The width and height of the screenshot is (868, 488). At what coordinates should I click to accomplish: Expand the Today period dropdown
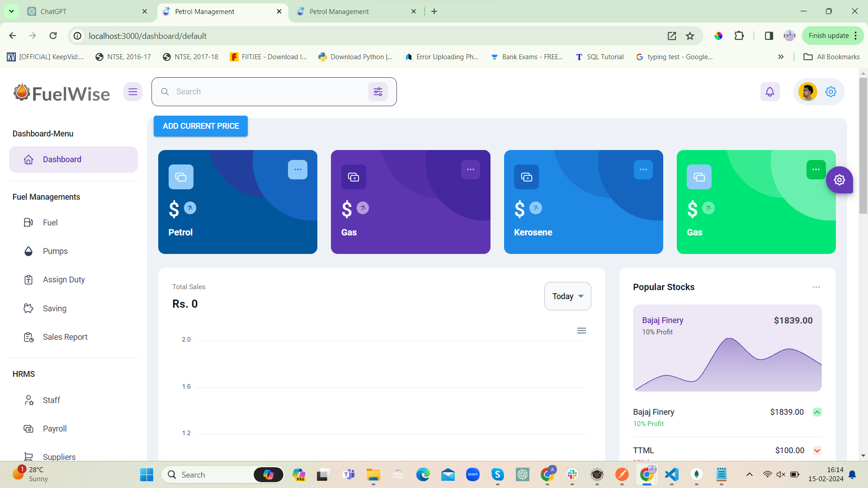(567, 296)
